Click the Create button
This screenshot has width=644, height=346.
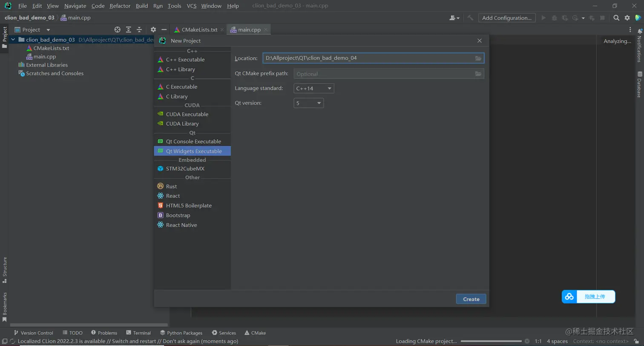(471, 299)
